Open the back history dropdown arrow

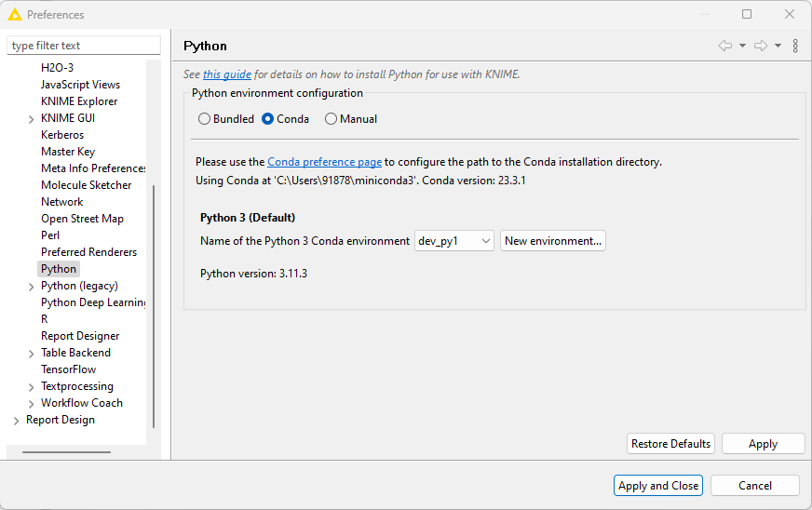click(x=742, y=47)
